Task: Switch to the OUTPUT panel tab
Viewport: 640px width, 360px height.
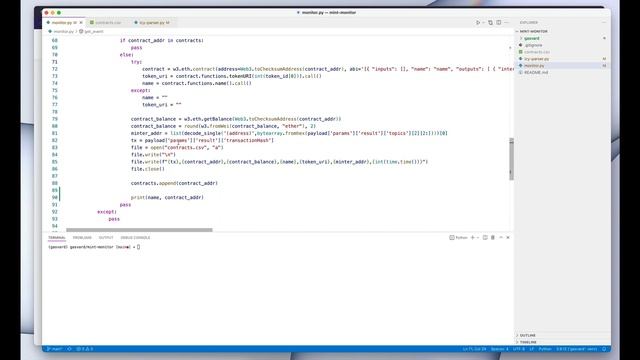Action: click(x=106, y=238)
